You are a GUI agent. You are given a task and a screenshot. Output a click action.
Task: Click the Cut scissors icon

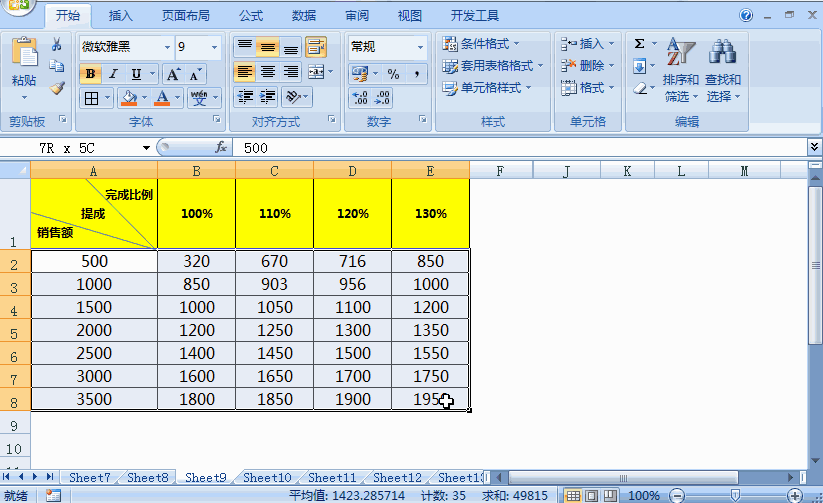tap(57, 44)
